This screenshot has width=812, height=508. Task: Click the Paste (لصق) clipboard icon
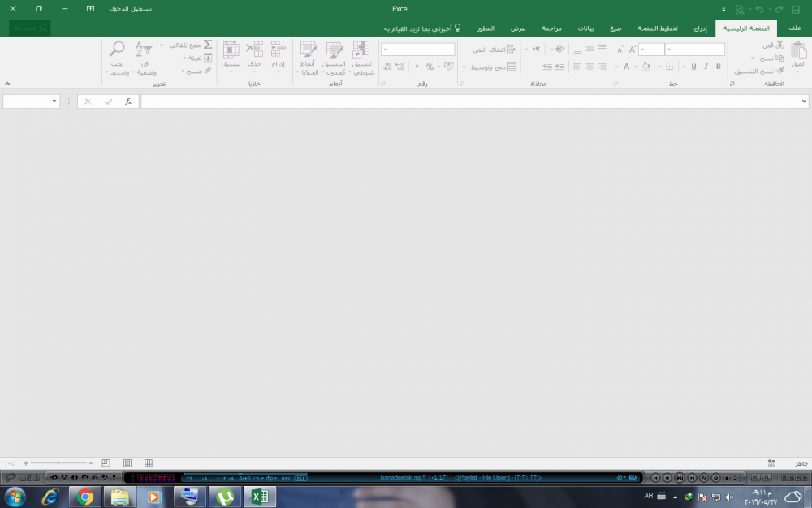click(x=798, y=50)
